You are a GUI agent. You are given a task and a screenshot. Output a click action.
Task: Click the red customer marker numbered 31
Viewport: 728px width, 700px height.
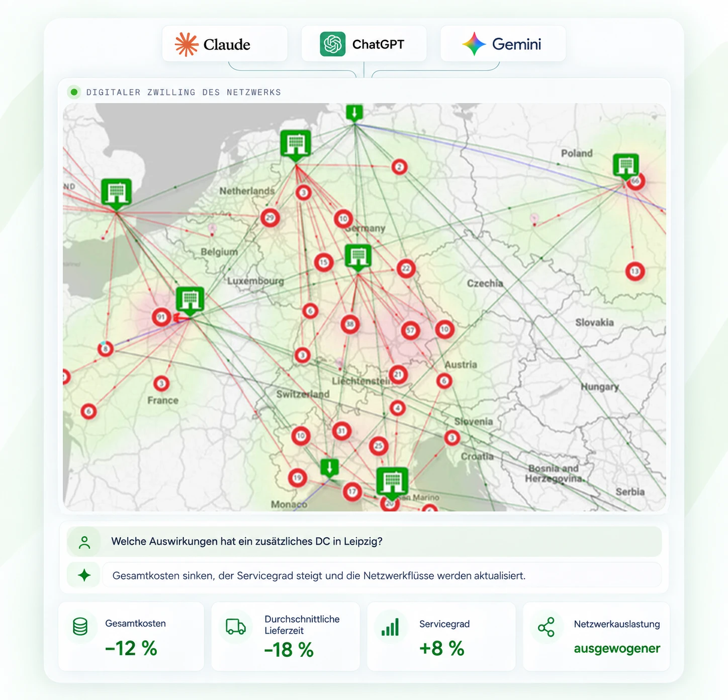341,431
